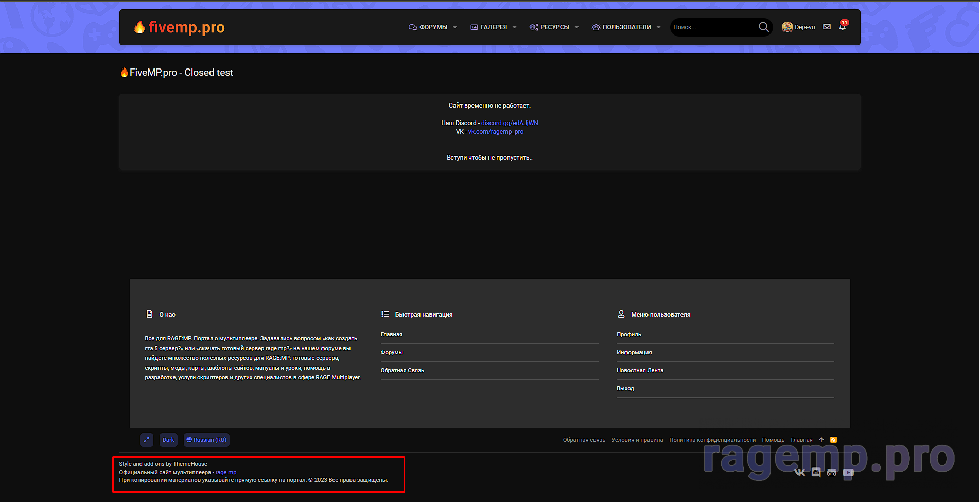
Task: Click the 'FiveMP.pro - Closed test' heading
Action: pyautogui.click(x=177, y=73)
